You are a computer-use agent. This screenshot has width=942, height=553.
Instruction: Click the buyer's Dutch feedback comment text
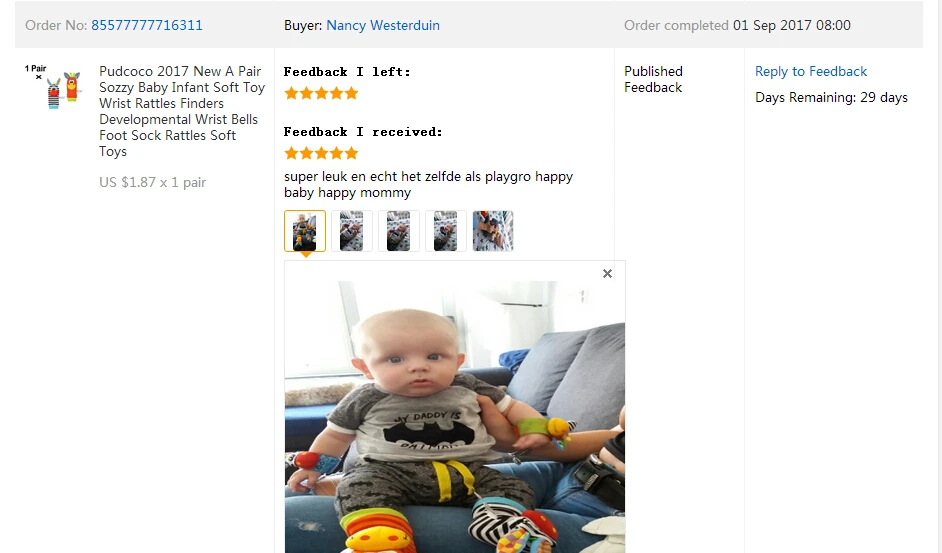pos(428,185)
